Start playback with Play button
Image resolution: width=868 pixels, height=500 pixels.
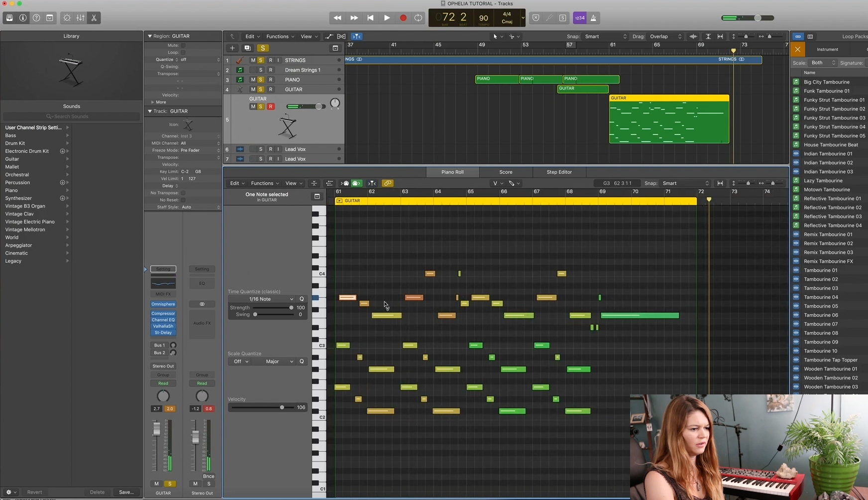[x=387, y=18]
